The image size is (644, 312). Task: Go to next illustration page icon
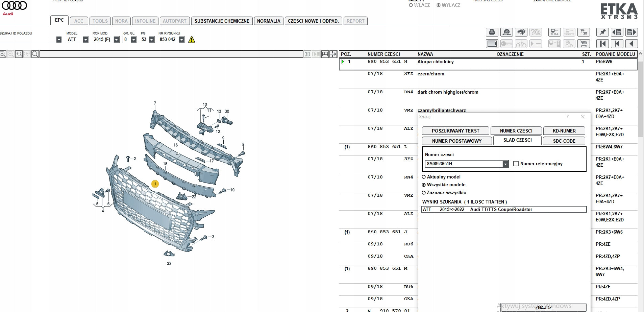[x=631, y=32]
